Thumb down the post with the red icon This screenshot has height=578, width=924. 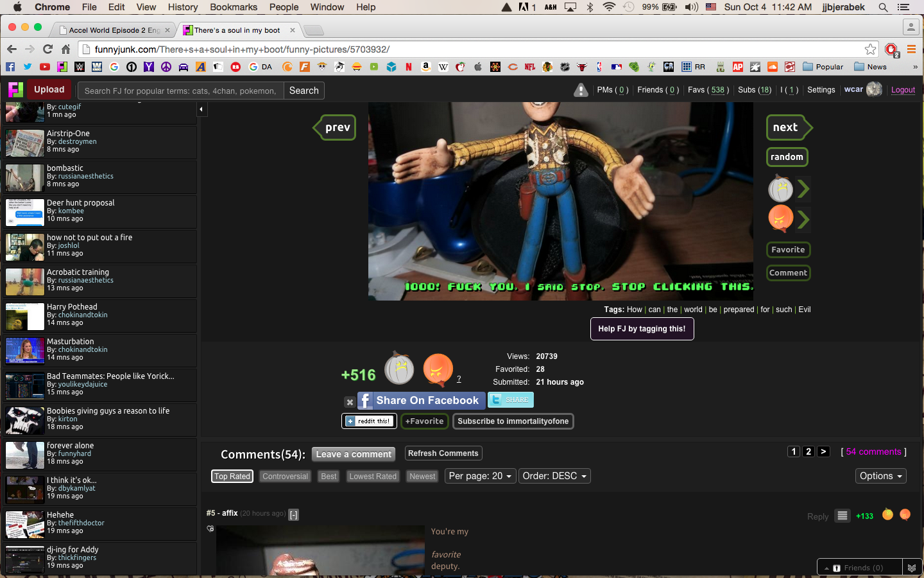pos(438,369)
